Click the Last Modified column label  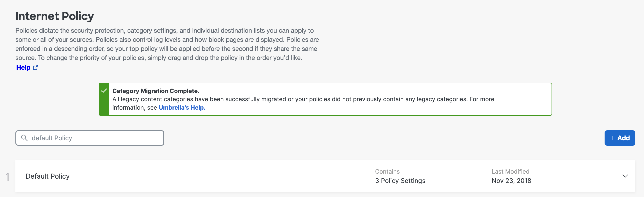pos(510,172)
